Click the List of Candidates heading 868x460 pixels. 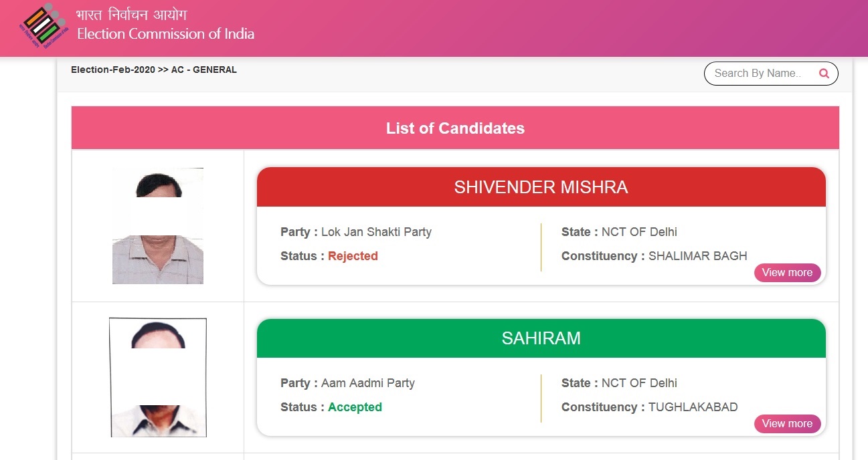455,128
